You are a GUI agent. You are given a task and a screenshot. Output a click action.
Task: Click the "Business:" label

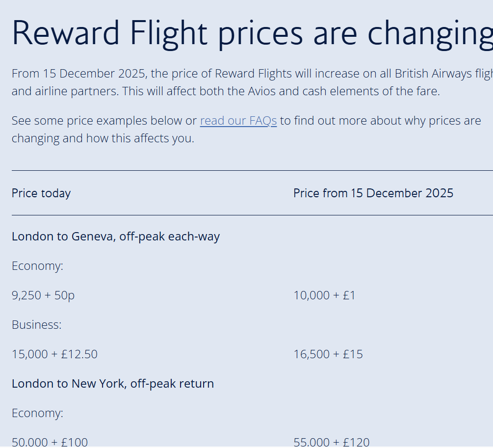[x=37, y=325]
